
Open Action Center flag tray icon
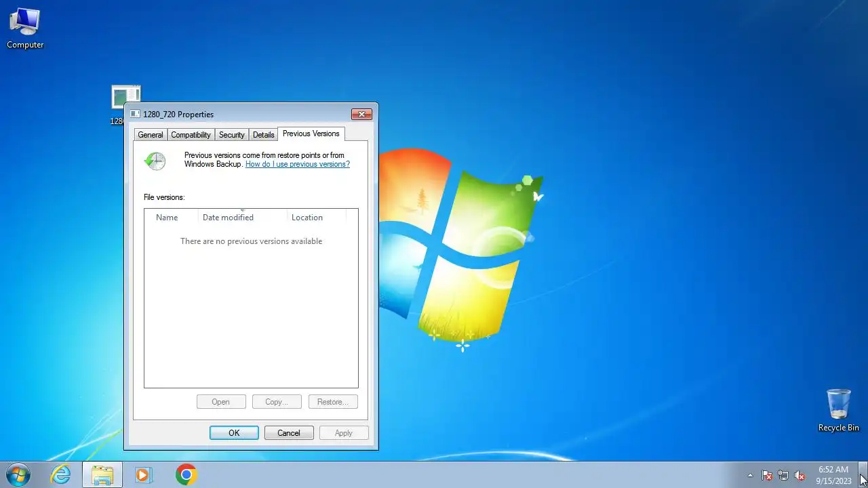(767, 475)
